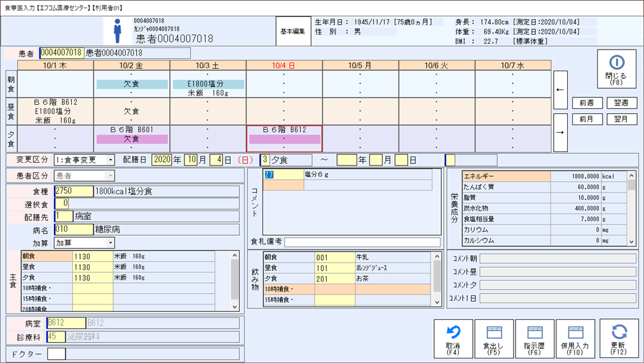644x363 pixels.
Task: Click the blue patient silhouette icon
Action: tap(118, 31)
